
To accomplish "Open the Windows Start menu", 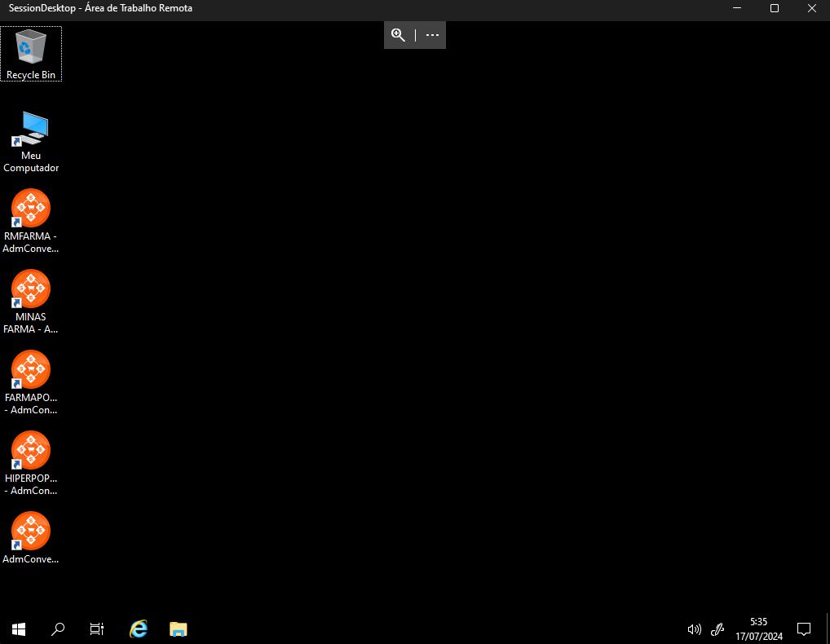I will click(19, 629).
